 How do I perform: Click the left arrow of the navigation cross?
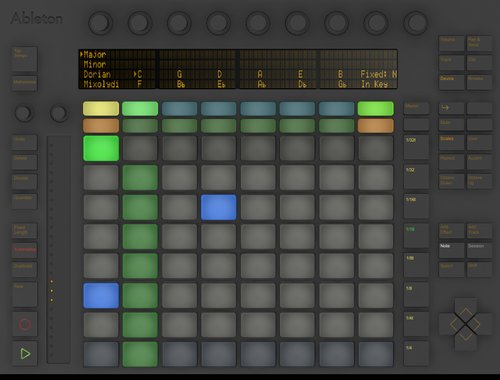[449, 324]
